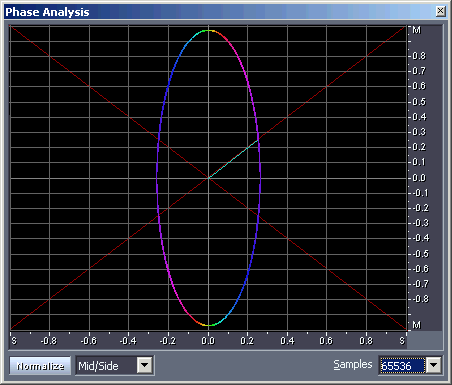Select the 65536 samples input field
The width and height of the screenshot is (452, 385).
click(402, 366)
